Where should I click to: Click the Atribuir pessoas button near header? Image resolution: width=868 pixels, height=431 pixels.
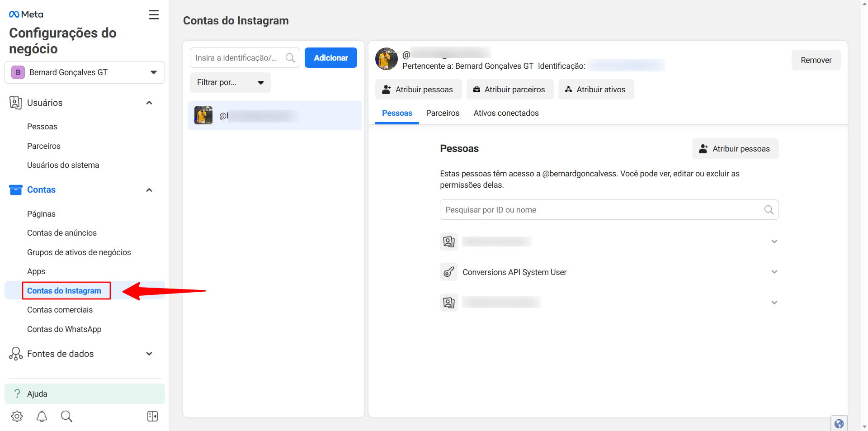[x=418, y=90]
